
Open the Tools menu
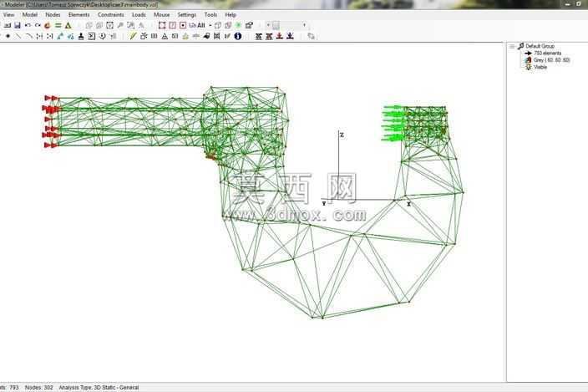[x=210, y=15]
